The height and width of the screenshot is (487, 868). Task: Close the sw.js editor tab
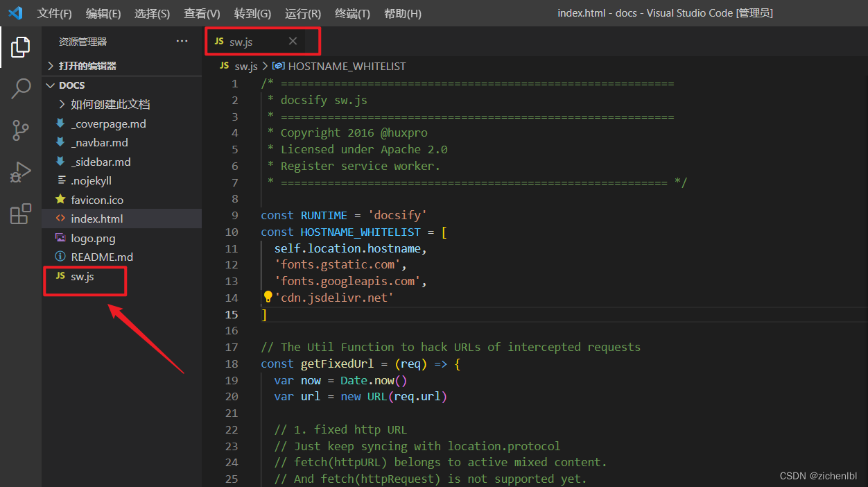click(x=293, y=42)
